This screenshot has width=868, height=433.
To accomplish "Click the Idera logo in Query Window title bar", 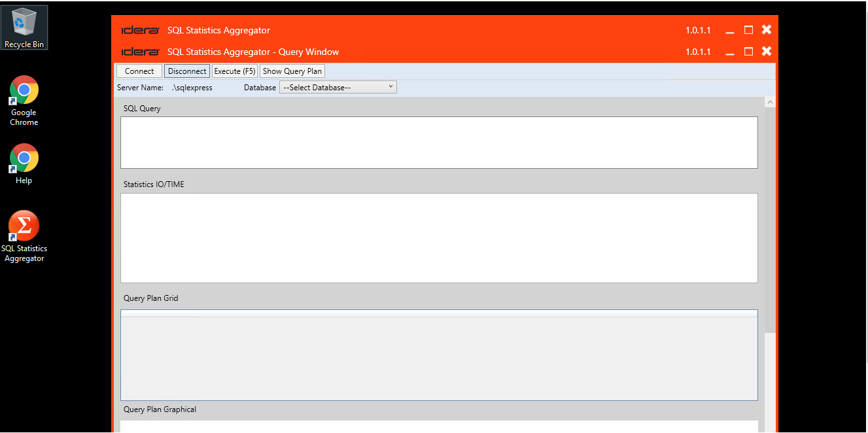I will 140,52.
